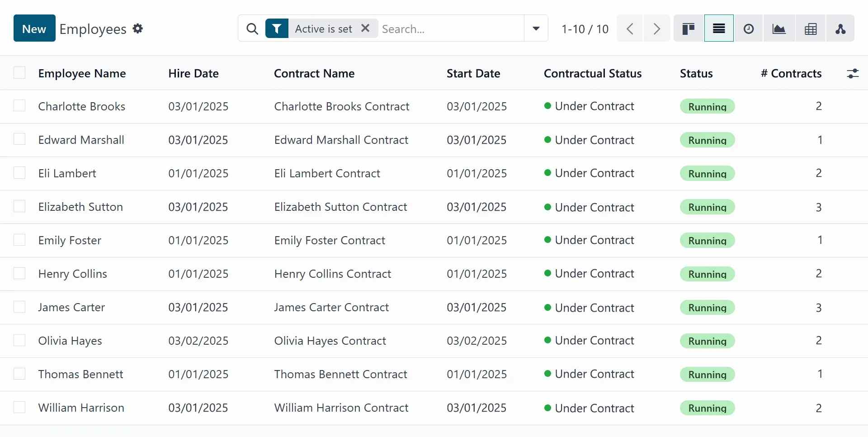This screenshot has height=437, width=868.
Task: Switch to Kanban view
Action: pos(688,28)
